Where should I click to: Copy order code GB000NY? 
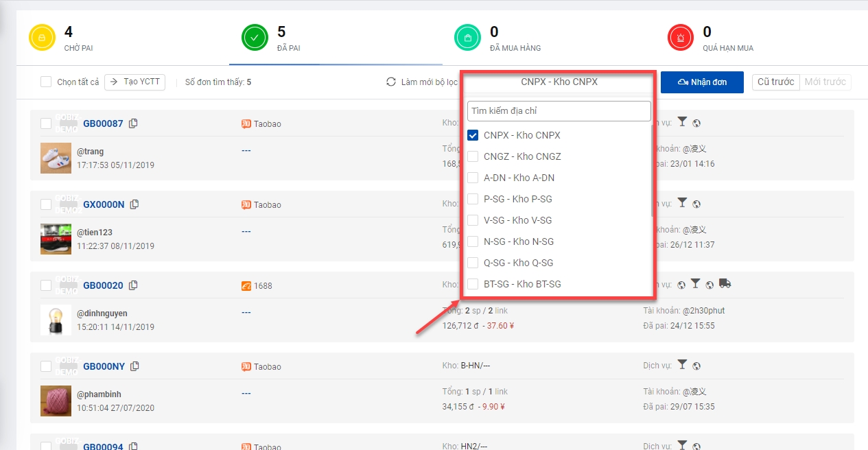coord(135,366)
